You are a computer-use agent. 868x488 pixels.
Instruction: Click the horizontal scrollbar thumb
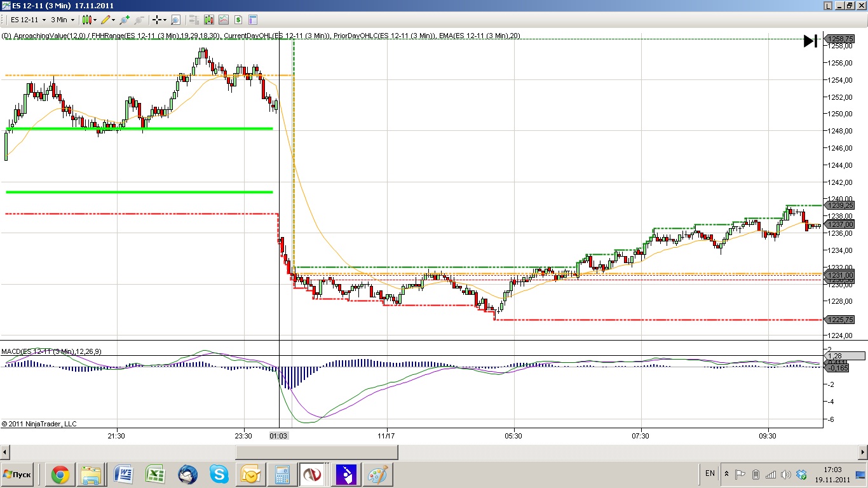(x=316, y=452)
